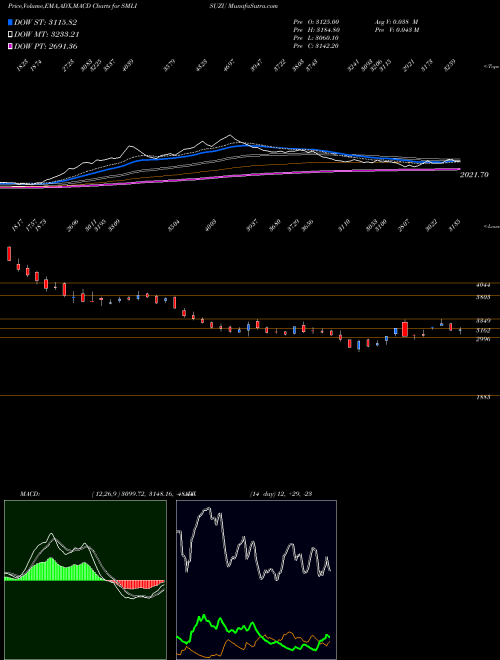Click the peak of the white price line
The height and width of the screenshot is (660, 500).
pyautogui.click(x=230, y=135)
